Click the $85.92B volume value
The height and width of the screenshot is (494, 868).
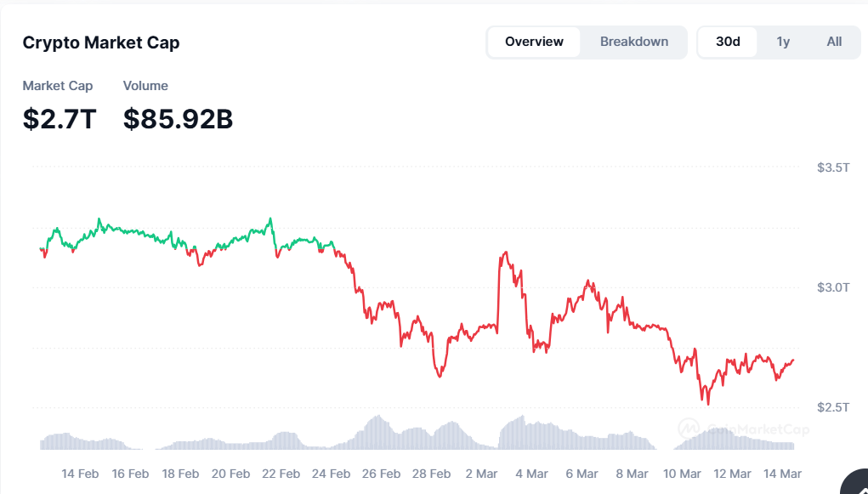[178, 119]
